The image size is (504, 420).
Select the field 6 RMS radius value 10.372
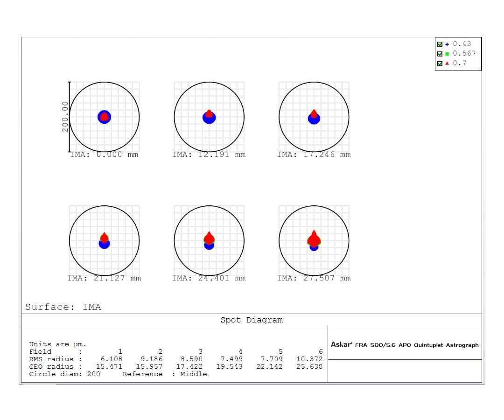tap(309, 359)
